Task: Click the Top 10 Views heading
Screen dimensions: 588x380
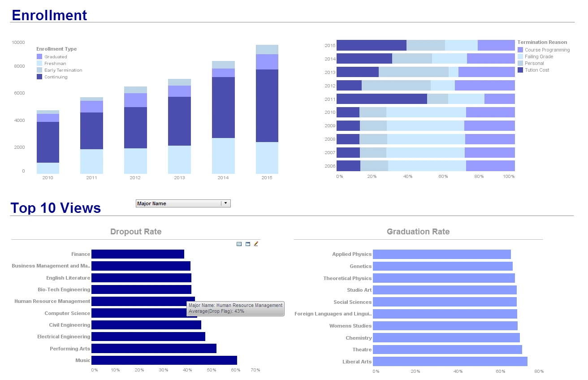Action: (56, 207)
